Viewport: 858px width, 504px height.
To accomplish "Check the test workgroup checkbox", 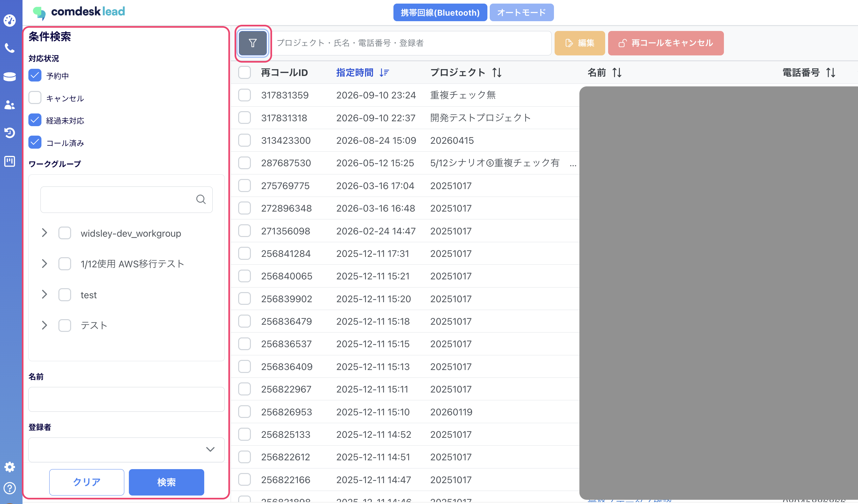I will point(65,295).
